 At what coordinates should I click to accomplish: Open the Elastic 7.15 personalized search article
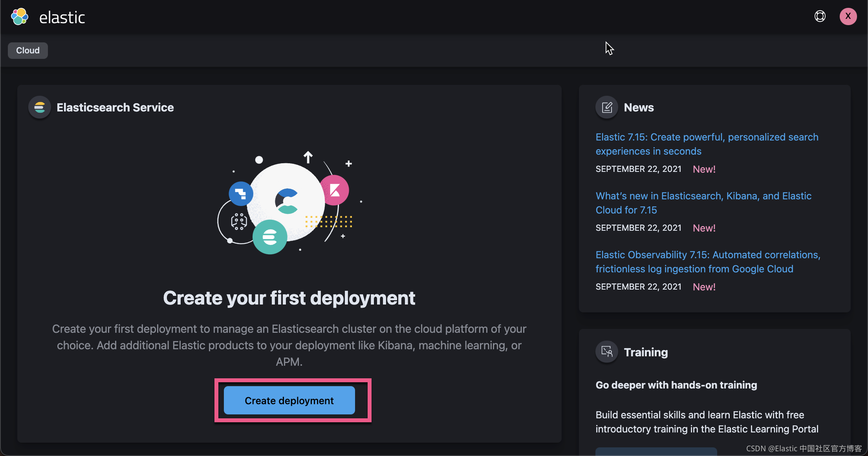[707, 144]
